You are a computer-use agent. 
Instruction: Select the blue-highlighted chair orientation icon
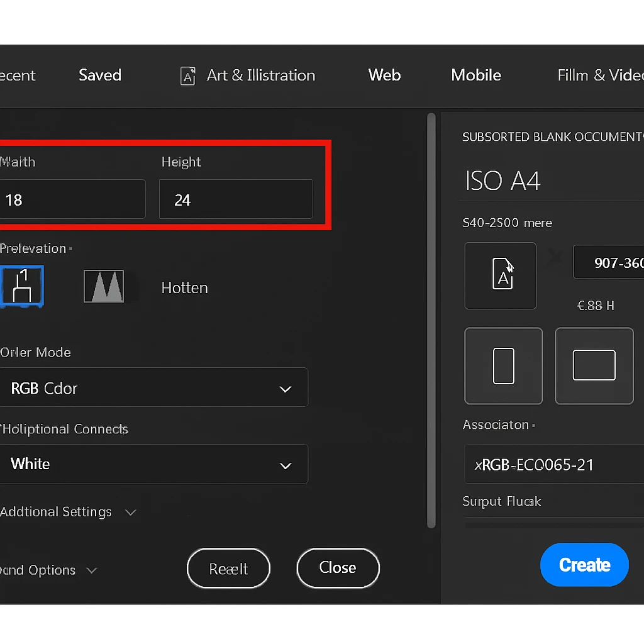click(21, 286)
